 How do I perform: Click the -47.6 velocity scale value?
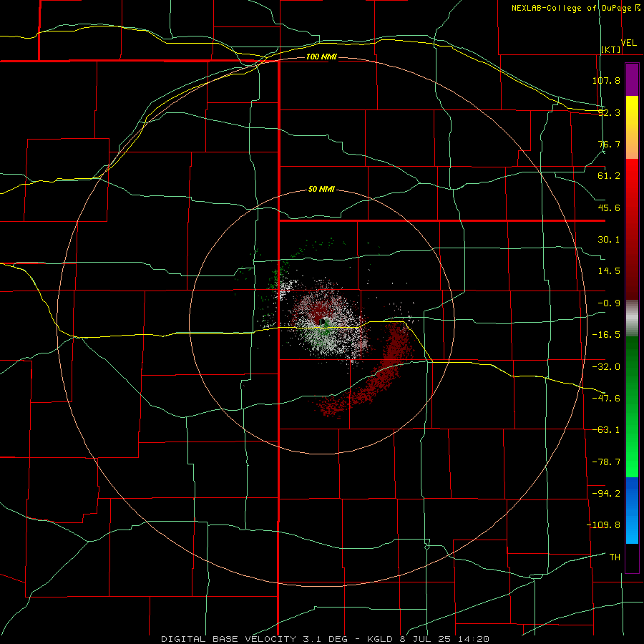coord(606,399)
